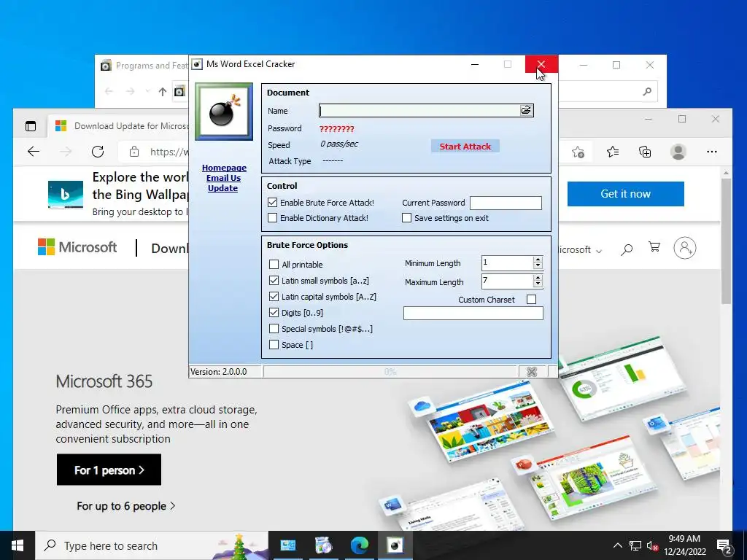Open Edge Collections icon
747x560 pixels.
pyautogui.click(x=645, y=152)
